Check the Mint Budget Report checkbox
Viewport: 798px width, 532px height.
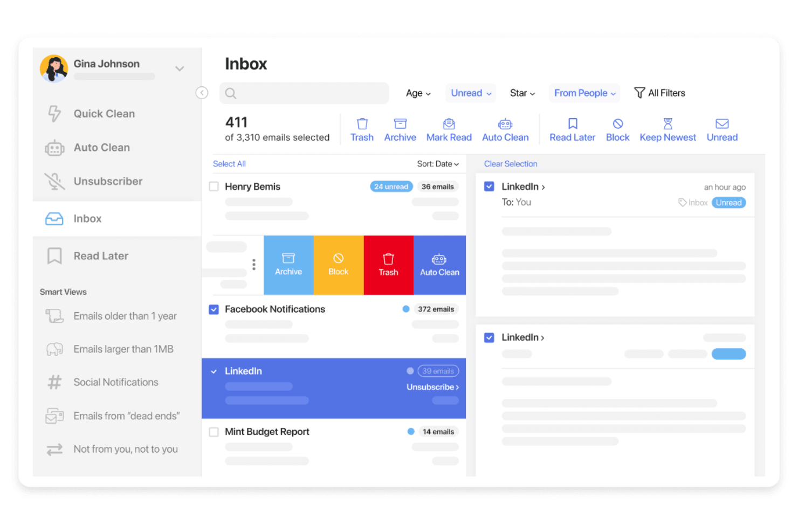pyautogui.click(x=214, y=432)
